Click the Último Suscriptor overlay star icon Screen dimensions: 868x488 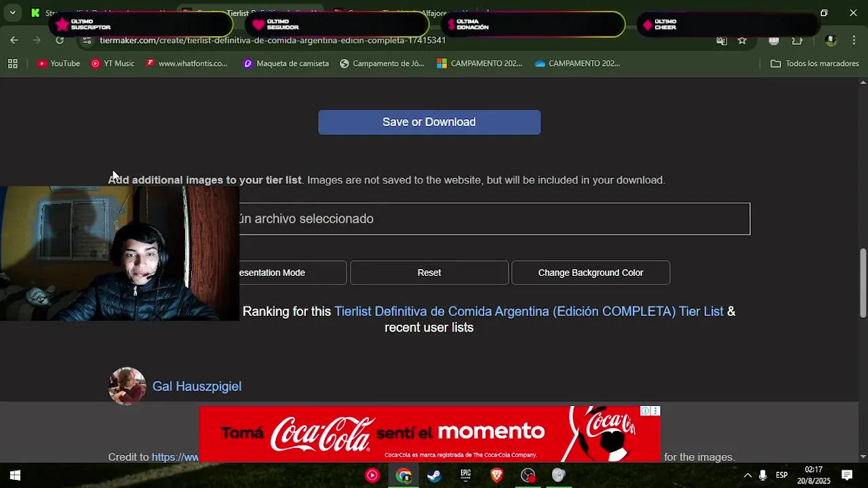click(x=62, y=25)
